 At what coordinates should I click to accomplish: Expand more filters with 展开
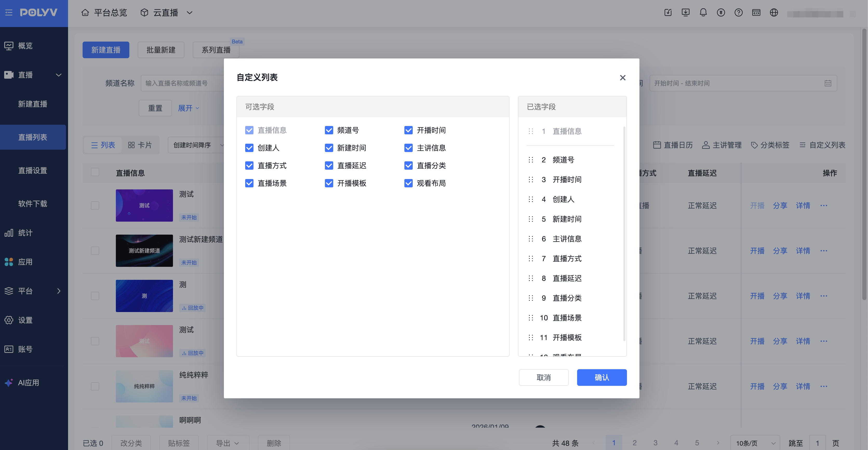tap(188, 108)
